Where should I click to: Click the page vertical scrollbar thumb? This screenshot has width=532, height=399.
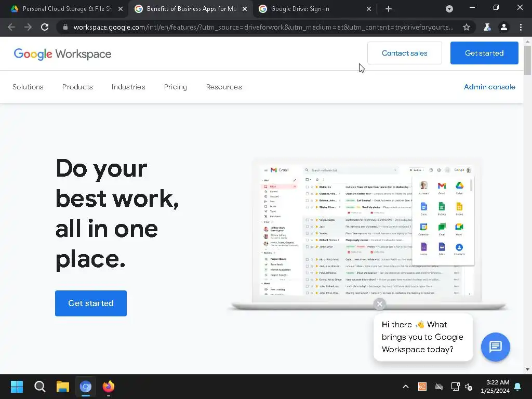(527, 60)
